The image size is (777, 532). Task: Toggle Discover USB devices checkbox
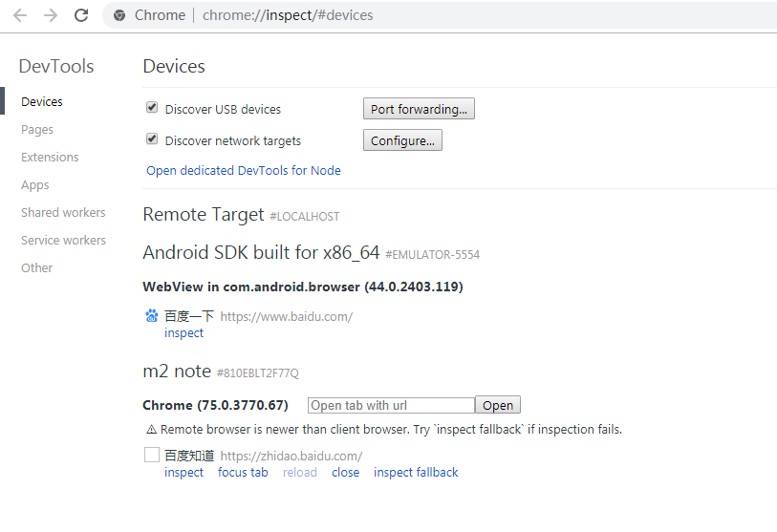pyautogui.click(x=152, y=108)
